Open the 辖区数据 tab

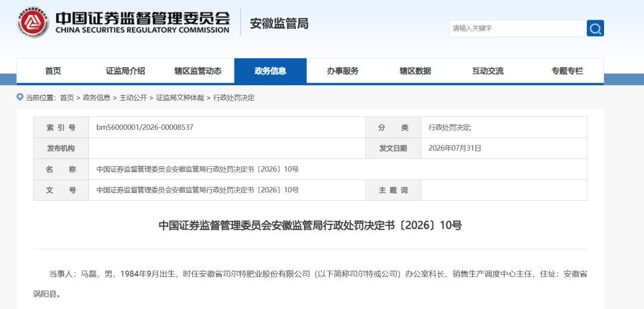[x=415, y=71]
